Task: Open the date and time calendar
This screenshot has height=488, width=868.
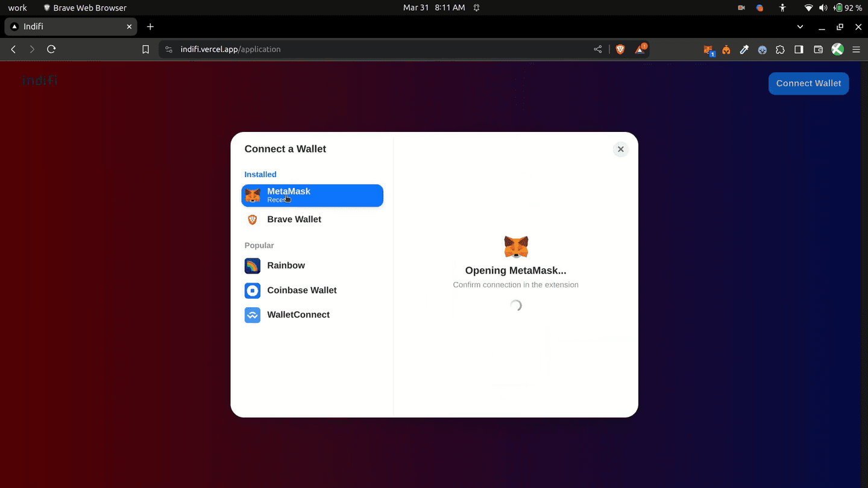Action: click(x=434, y=8)
